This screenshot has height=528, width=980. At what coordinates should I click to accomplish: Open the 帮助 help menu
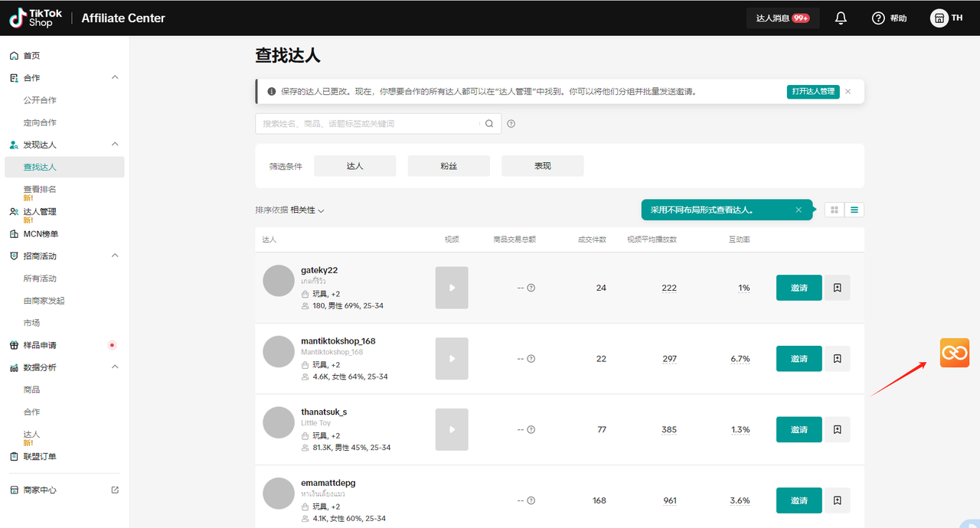pyautogui.click(x=890, y=18)
